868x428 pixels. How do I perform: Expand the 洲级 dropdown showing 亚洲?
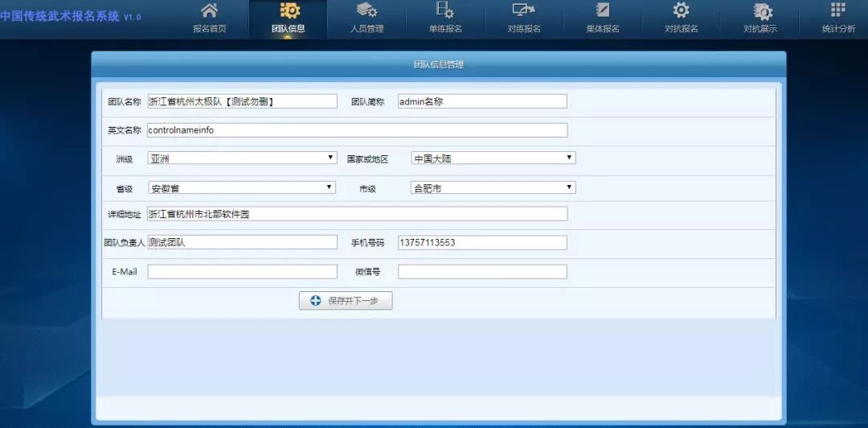[242, 158]
